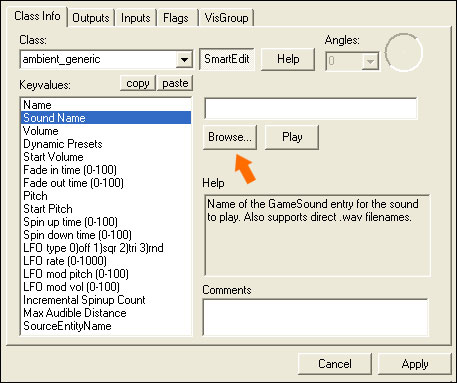The width and height of the screenshot is (457, 383).
Task: Toggle the SmartEdit button
Action: click(227, 59)
